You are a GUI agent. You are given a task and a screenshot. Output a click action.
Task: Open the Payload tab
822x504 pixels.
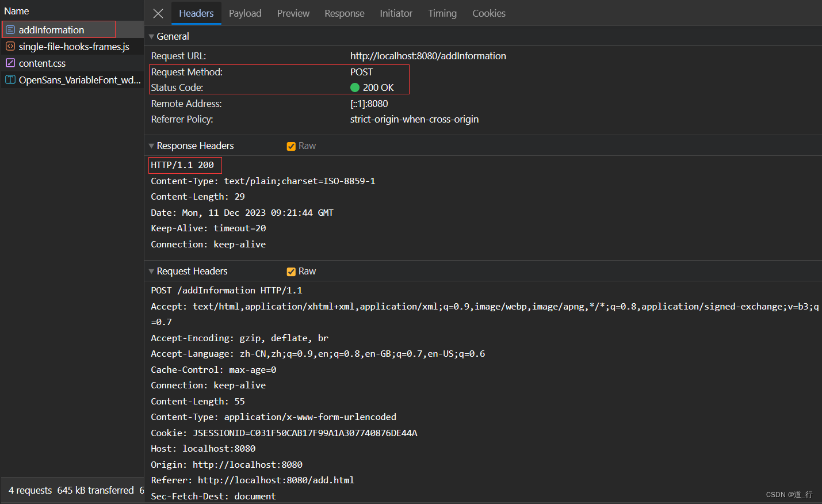(x=245, y=13)
